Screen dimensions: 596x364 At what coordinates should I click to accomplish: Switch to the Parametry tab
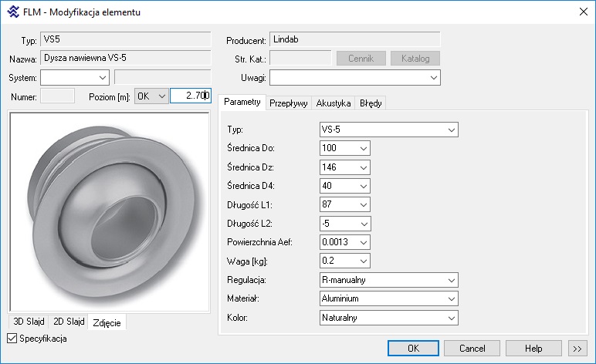point(242,102)
